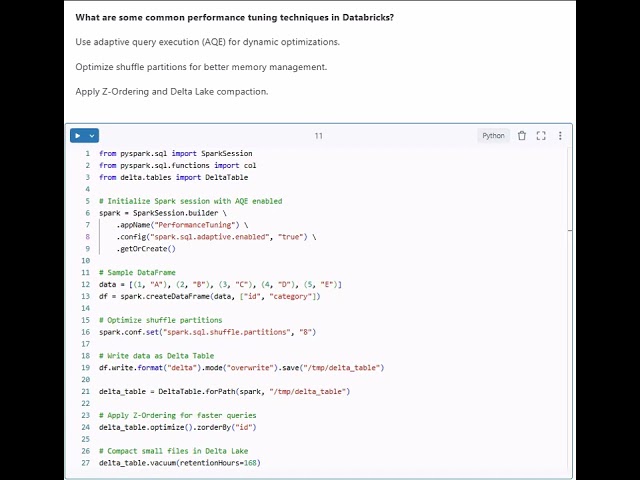Expand the cell to full screen
The height and width of the screenshot is (480, 640).
pos(541,136)
